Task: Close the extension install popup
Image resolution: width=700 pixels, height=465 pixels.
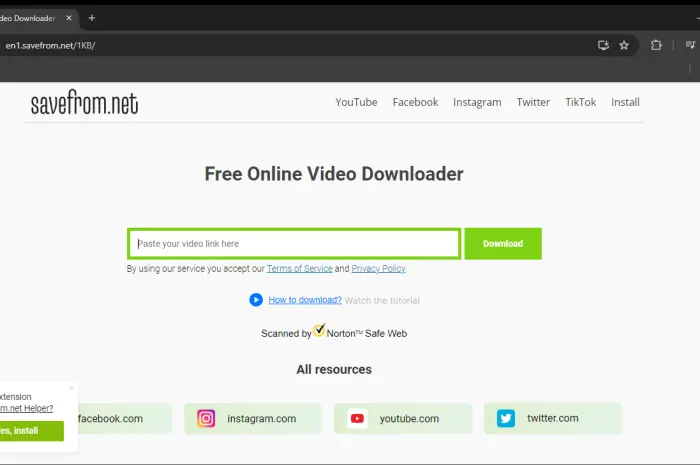Action: 71,388
